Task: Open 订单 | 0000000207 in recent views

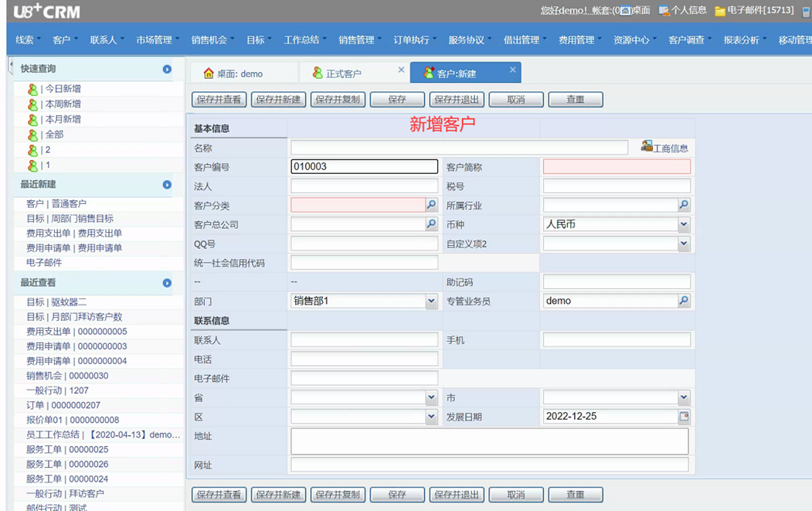Action: coord(63,405)
